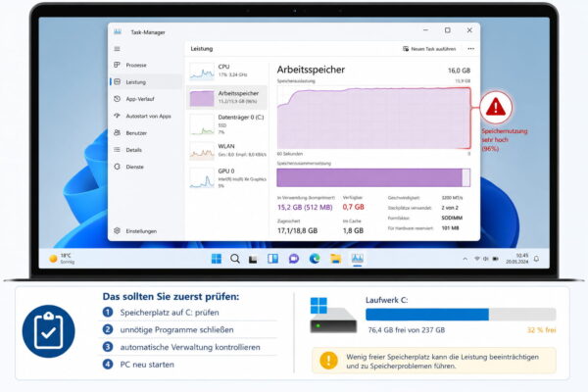Click the 101 MB hardware reserved value

click(450, 228)
